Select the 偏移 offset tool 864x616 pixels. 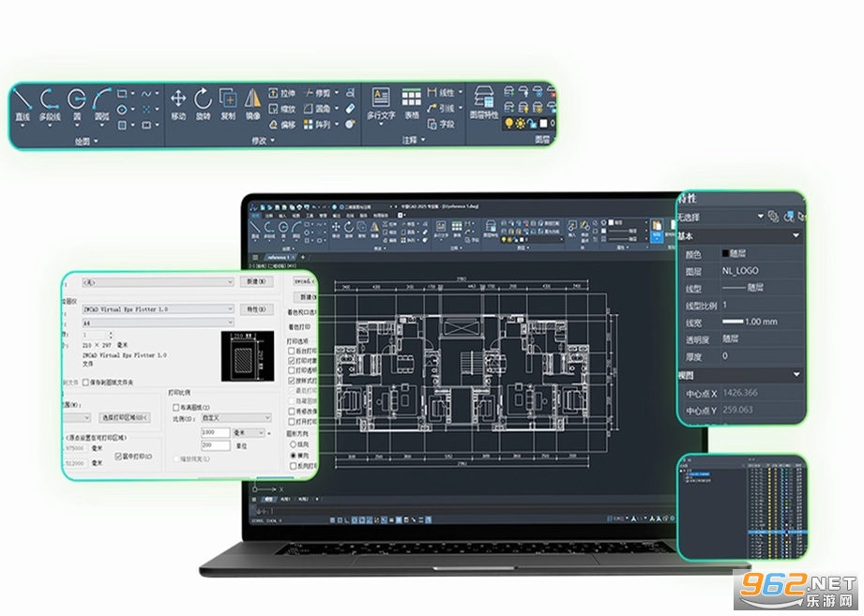click(282, 125)
